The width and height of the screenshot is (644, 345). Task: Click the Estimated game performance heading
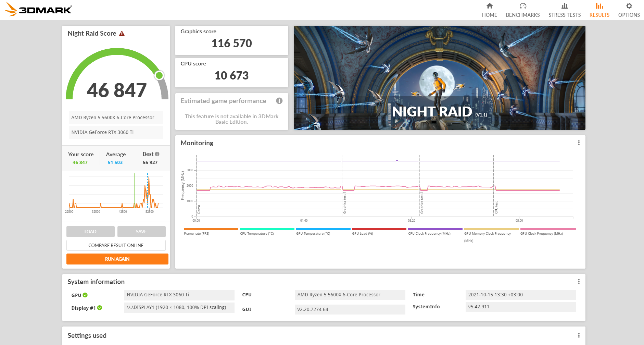[223, 101]
